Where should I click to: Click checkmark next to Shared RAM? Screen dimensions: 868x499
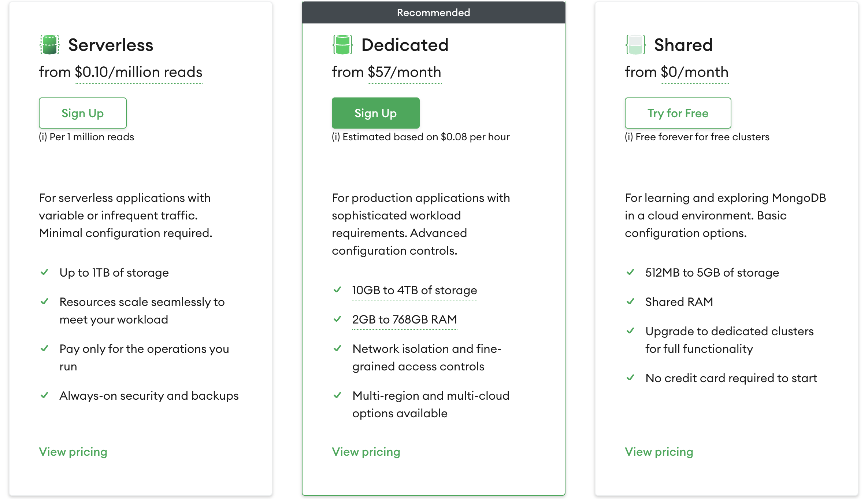tap(630, 302)
